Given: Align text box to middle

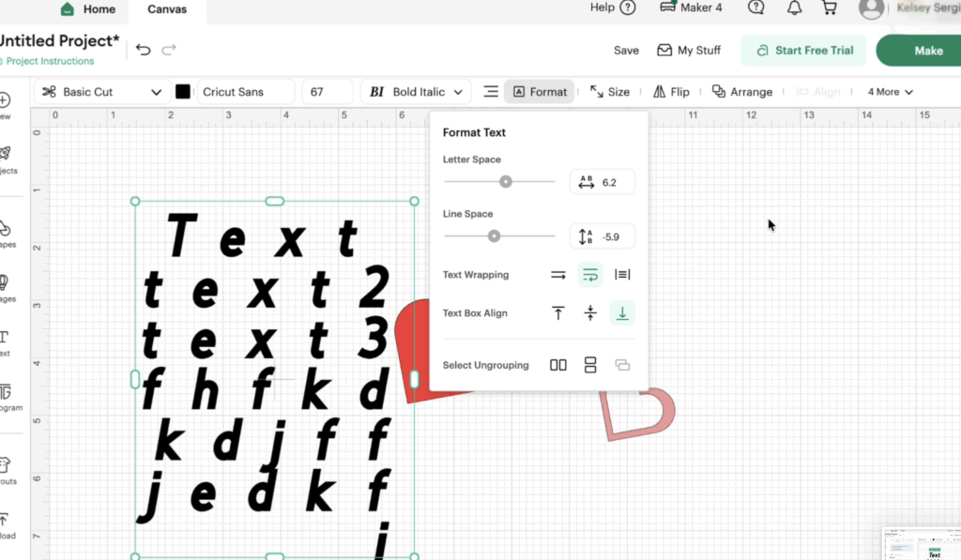Looking at the screenshot, I should pyautogui.click(x=590, y=313).
